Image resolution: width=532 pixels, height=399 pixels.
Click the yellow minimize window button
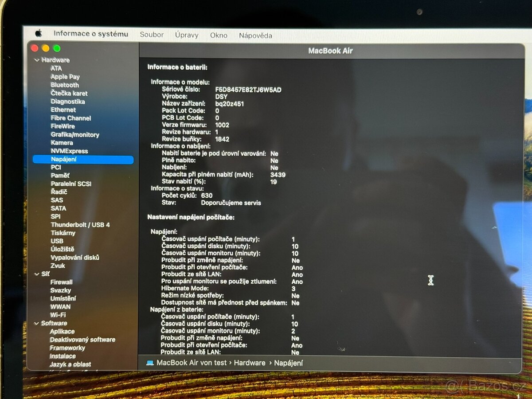click(x=46, y=48)
